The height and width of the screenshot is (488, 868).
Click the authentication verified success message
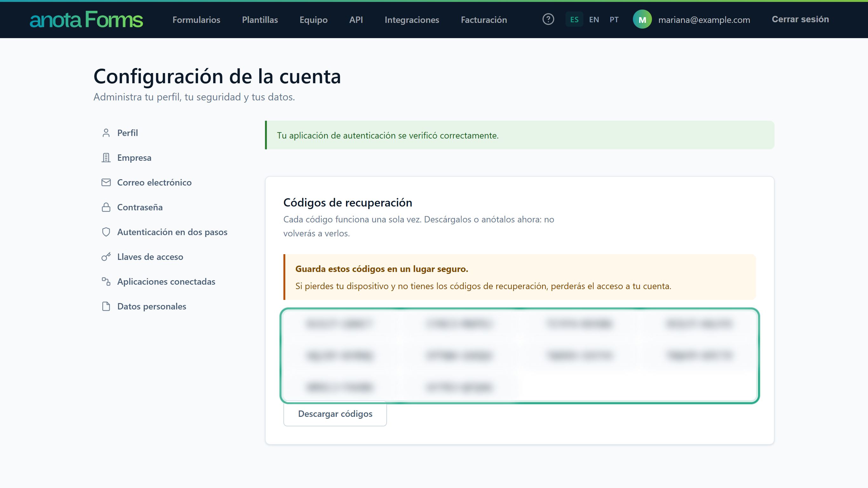point(519,135)
